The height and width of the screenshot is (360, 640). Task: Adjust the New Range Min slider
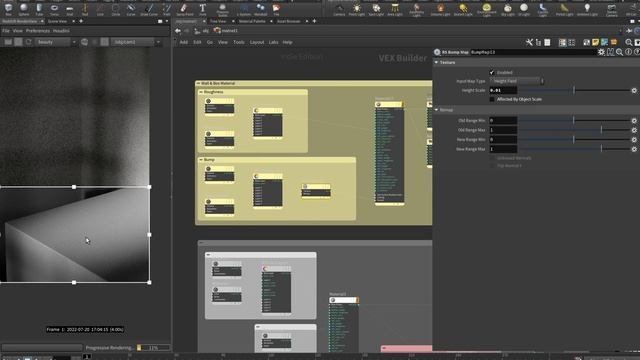coord(574,140)
